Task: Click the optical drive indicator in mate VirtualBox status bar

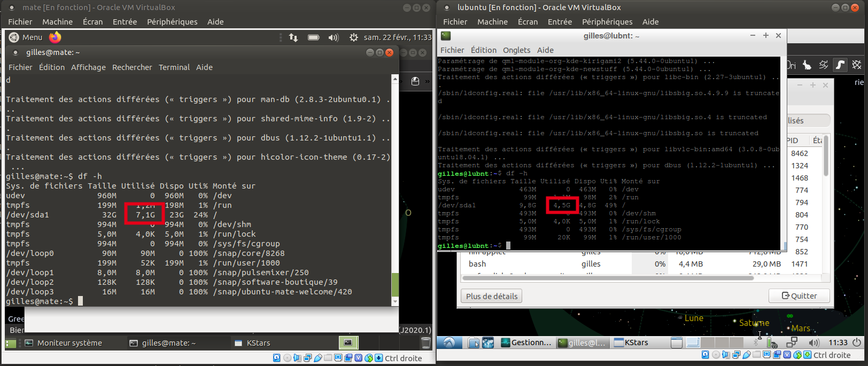Action: [288, 358]
